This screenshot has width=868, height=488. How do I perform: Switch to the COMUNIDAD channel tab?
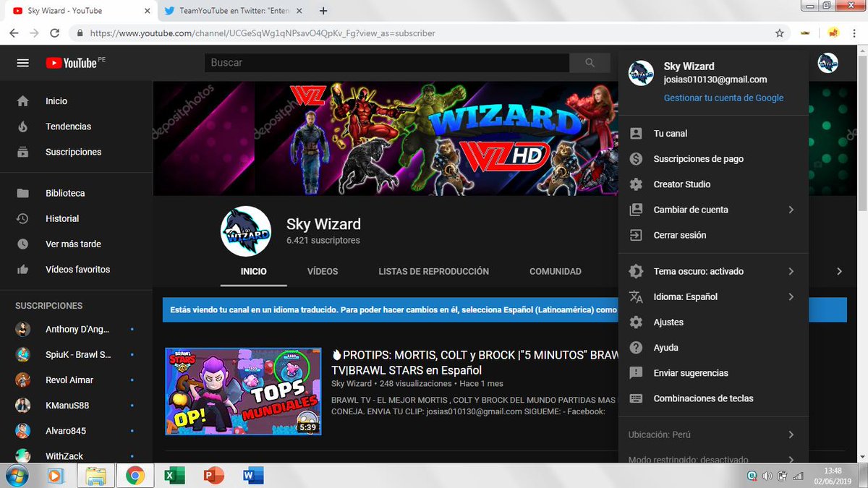(556, 272)
